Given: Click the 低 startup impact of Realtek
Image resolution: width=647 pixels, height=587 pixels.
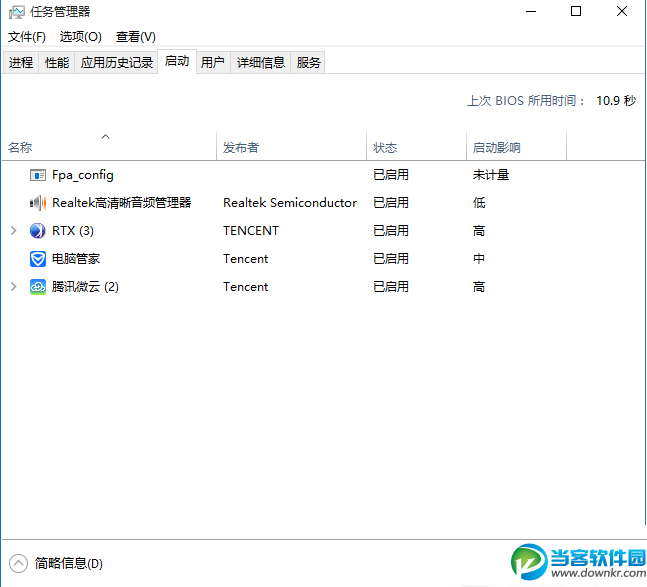Looking at the screenshot, I should [x=479, y=203].
